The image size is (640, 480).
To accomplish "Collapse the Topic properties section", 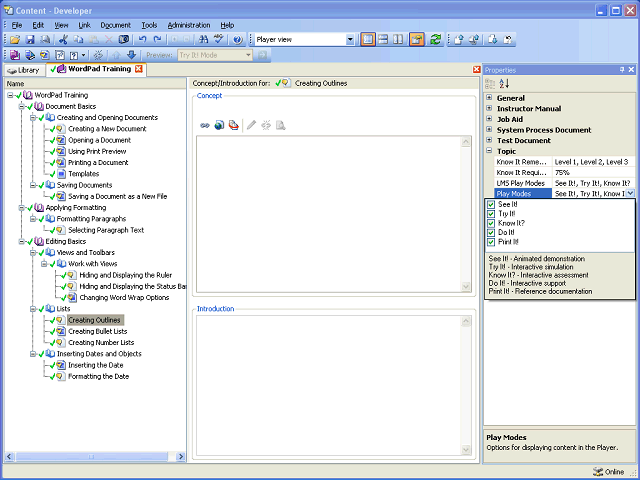I will 489,151.
